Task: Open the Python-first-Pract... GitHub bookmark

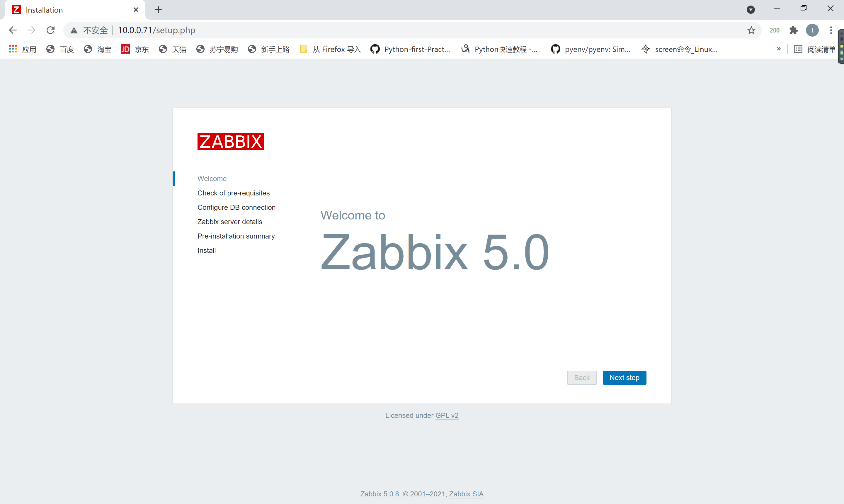Action: click(x=410, y=49)
